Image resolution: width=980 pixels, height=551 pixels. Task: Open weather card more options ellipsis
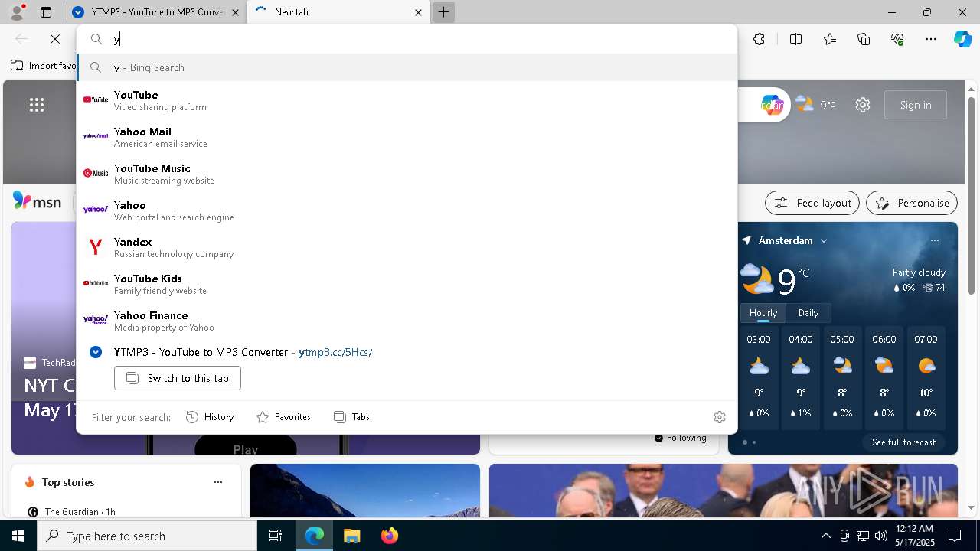(934, 240)
